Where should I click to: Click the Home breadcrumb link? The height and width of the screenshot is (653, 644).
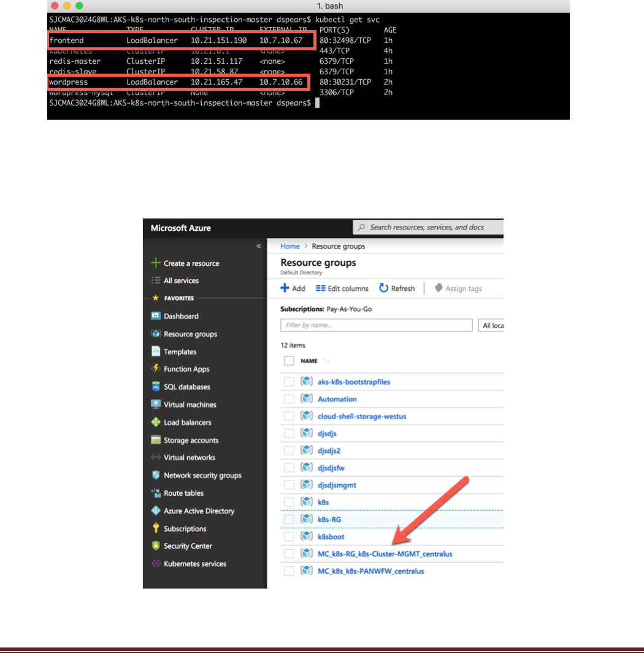click(289, 246)
